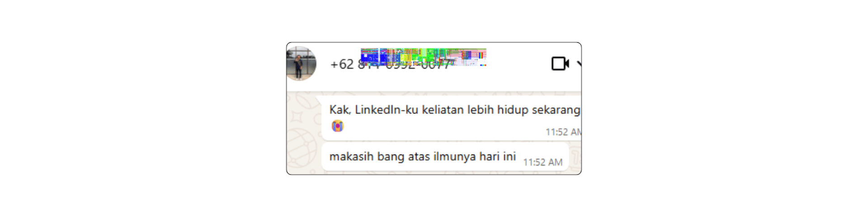Viewport: 868px width, 217px height.
Task: Click the colorful glitched bar above the phone number
Action: point(424,57)
